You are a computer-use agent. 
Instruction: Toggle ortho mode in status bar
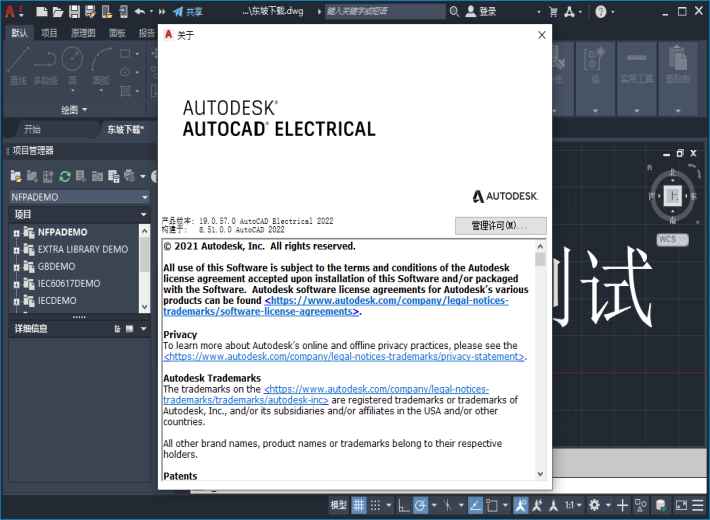click(x=403, y=505)
